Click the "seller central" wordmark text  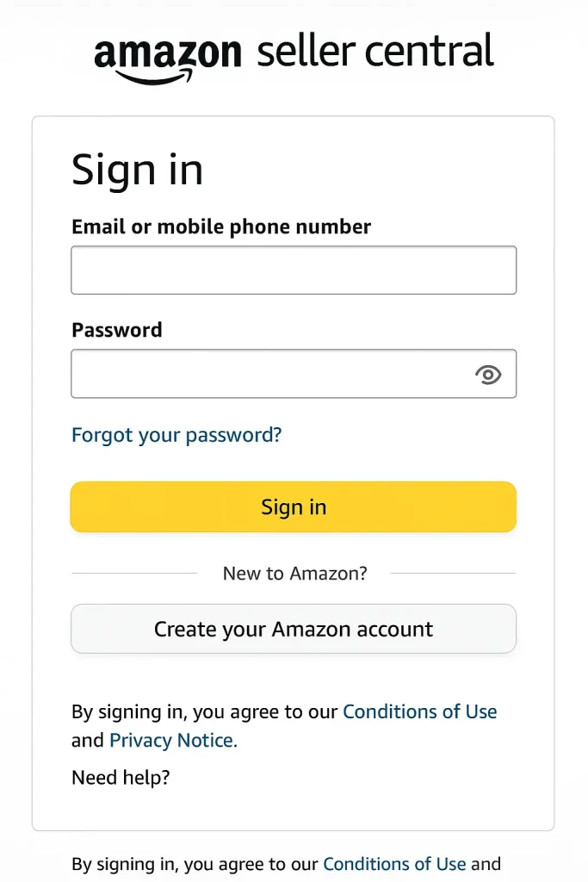(x=375, y=52)
